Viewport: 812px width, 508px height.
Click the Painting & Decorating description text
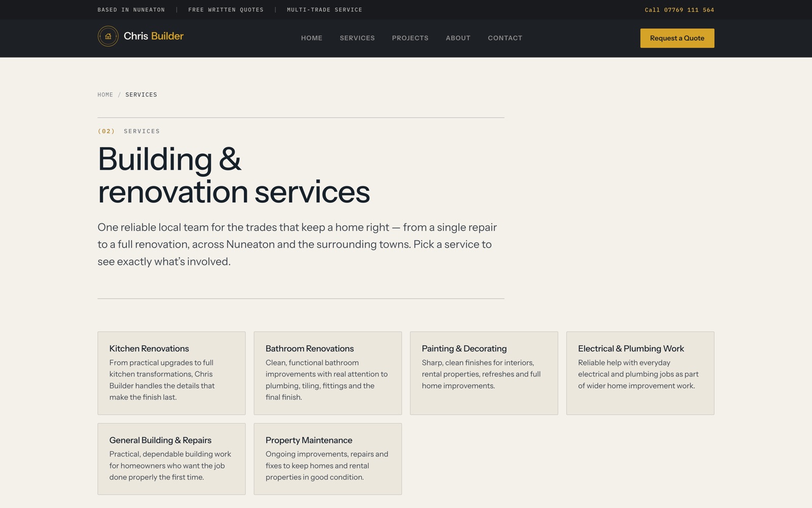pos(481,374)
